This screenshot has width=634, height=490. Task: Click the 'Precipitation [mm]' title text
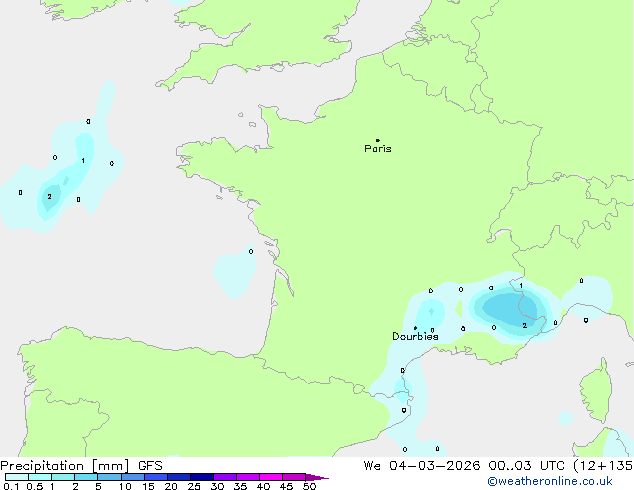pos(65,466)
